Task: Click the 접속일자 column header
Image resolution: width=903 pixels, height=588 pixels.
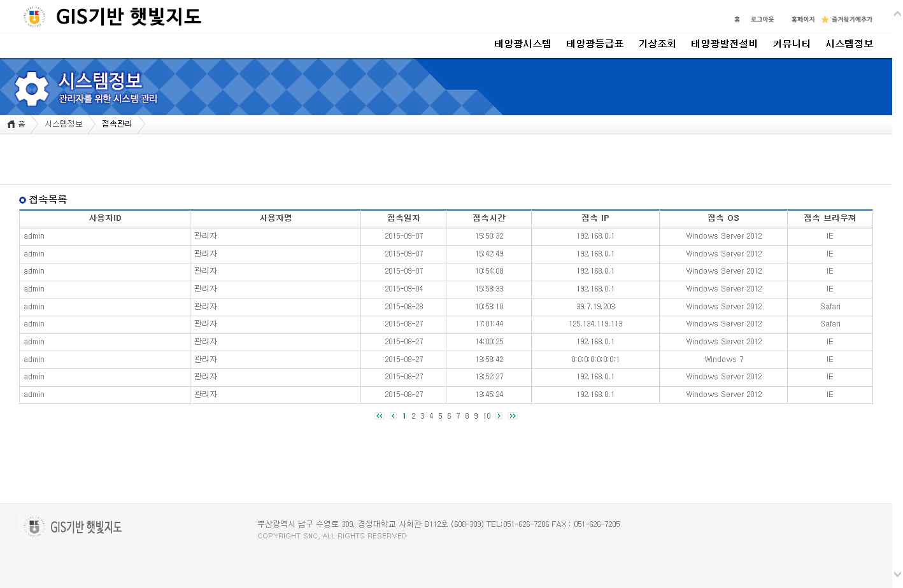Action: coord(404,218)
